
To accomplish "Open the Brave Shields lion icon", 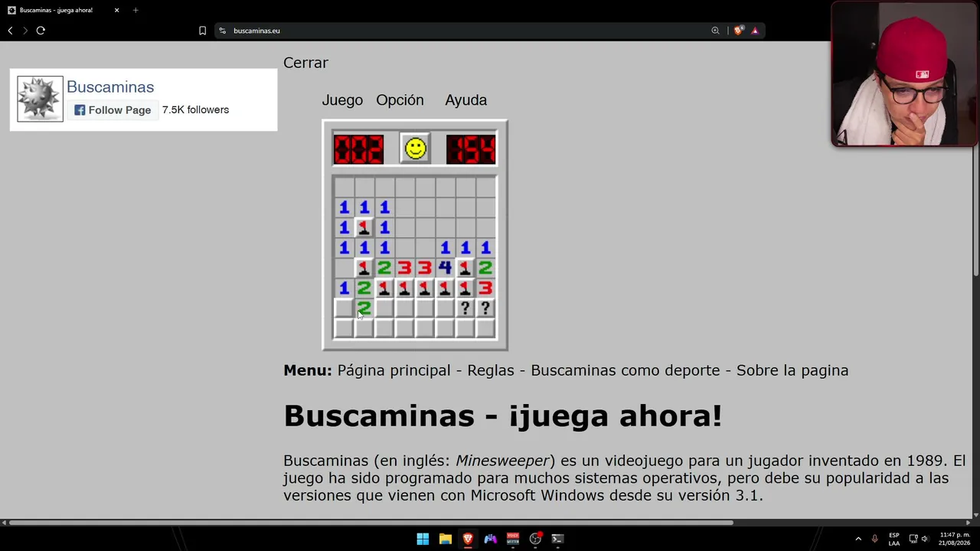I will tap(738, 31).
